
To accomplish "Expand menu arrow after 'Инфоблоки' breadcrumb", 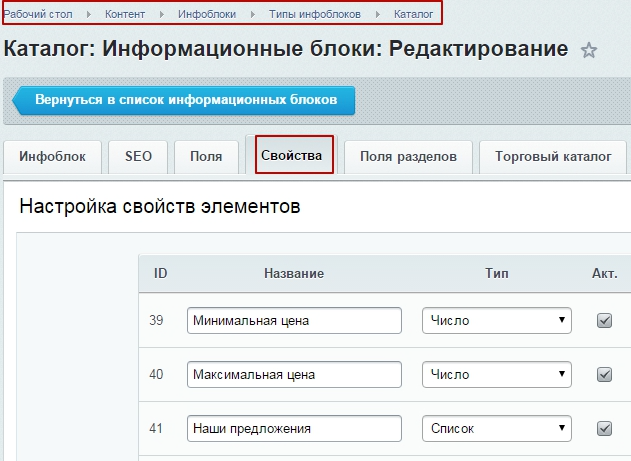I will [x=253, y=14].
